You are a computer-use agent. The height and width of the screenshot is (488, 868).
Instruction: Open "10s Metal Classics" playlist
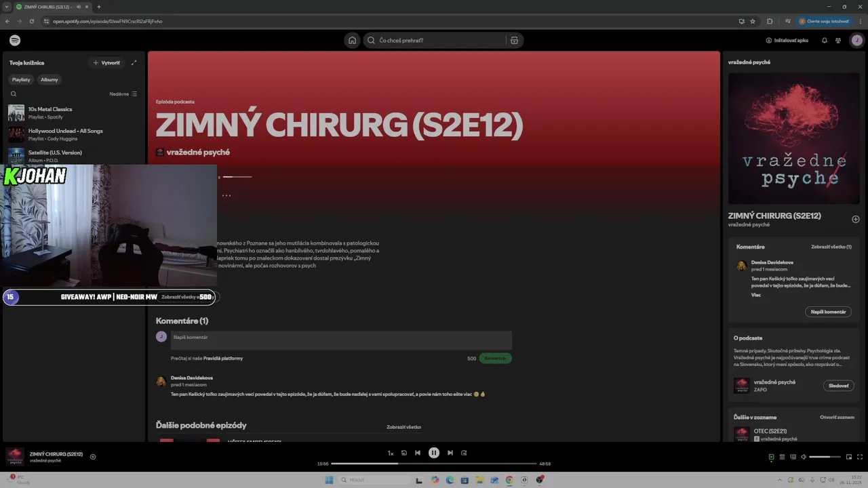pos(73,113)
